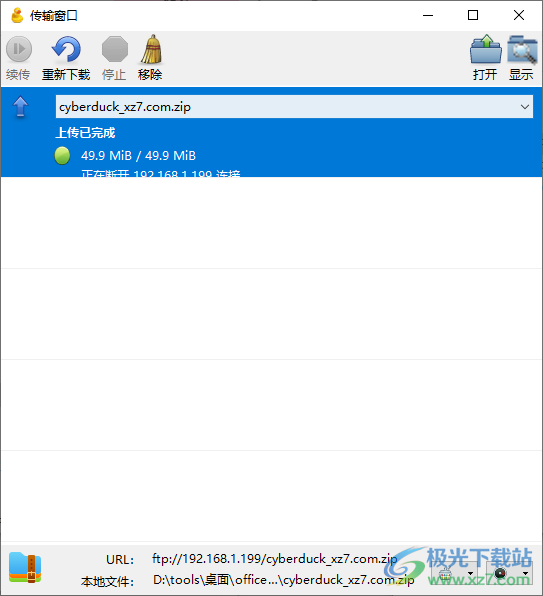Select the cyberduck_xz7.com.zip name field
Screen dimensions: 543x596
coord(294,107)
